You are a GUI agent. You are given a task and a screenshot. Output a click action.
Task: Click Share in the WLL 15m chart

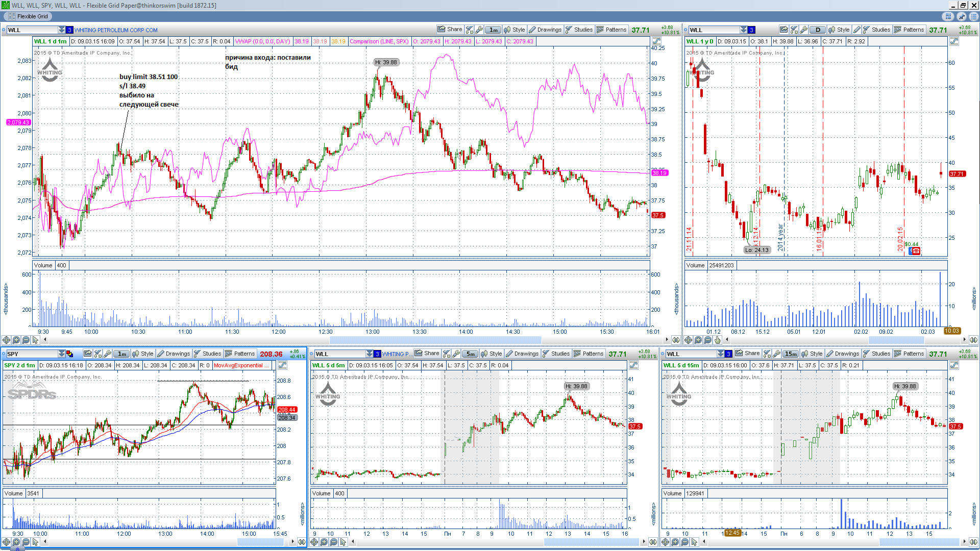(747, 353)
